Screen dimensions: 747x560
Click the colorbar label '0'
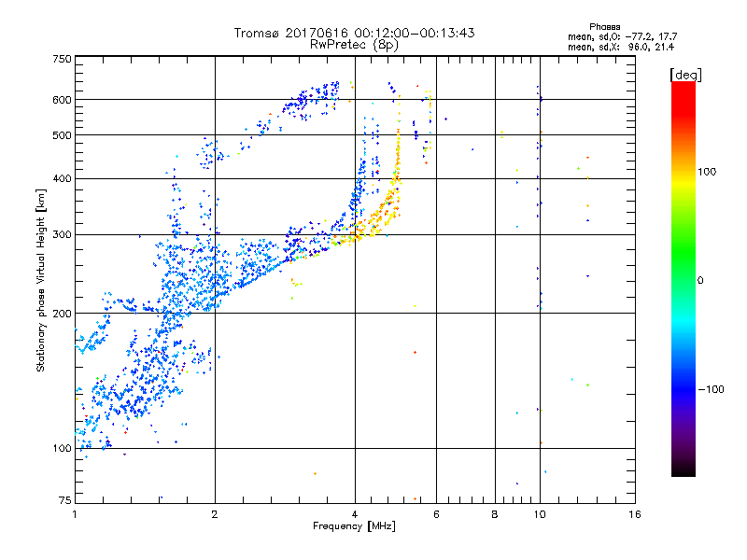(x=700, y=281)
